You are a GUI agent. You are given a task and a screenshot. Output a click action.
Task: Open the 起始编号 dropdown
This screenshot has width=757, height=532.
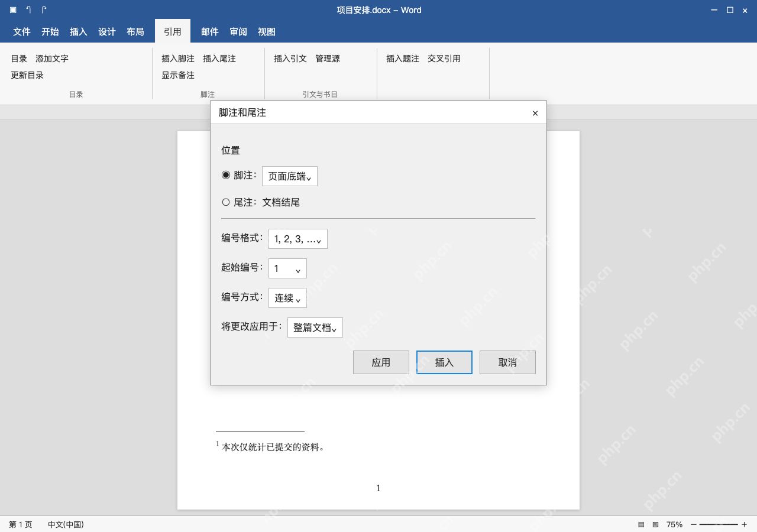287,268
